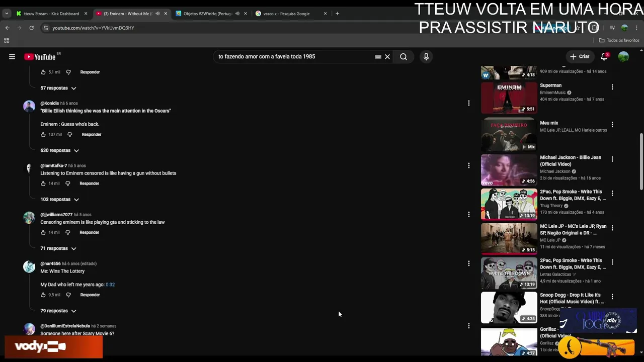
Task: Open more options for Konidis comment
Action: pos(468,103)
